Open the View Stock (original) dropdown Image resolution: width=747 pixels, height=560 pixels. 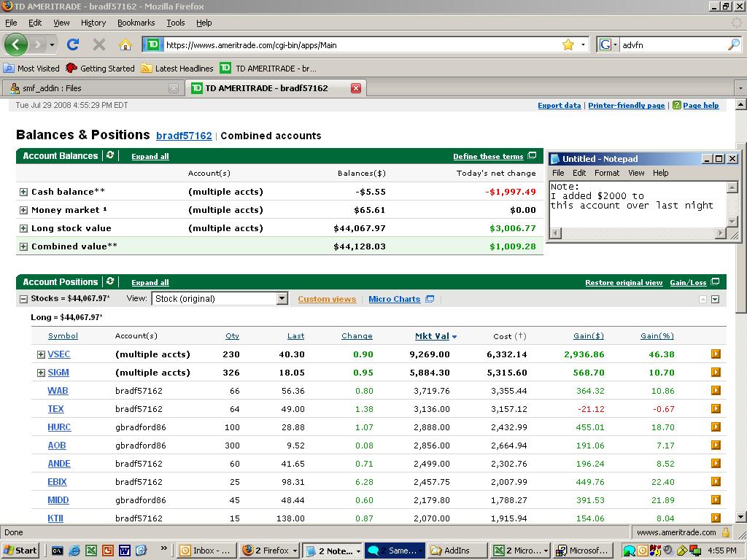click(x=282, y=299)
